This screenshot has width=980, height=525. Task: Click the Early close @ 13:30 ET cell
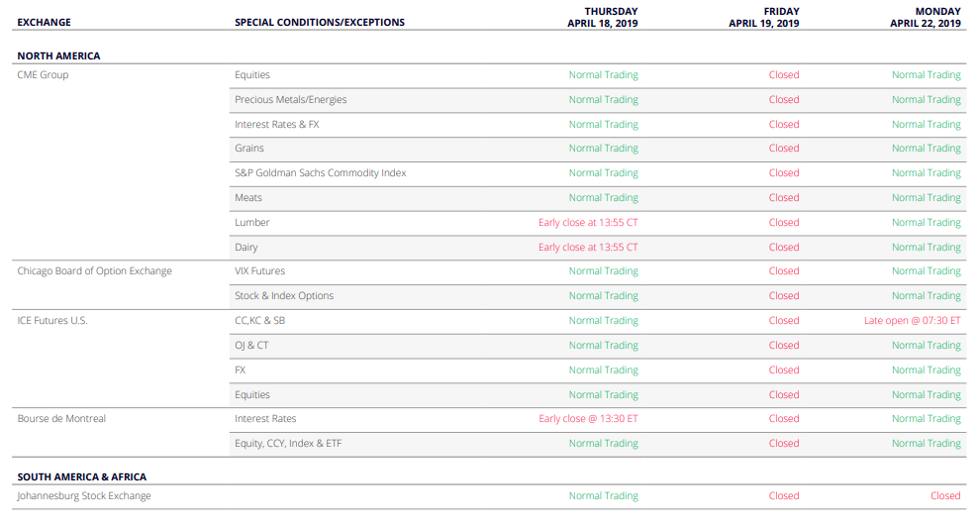[x=588, y=419]
